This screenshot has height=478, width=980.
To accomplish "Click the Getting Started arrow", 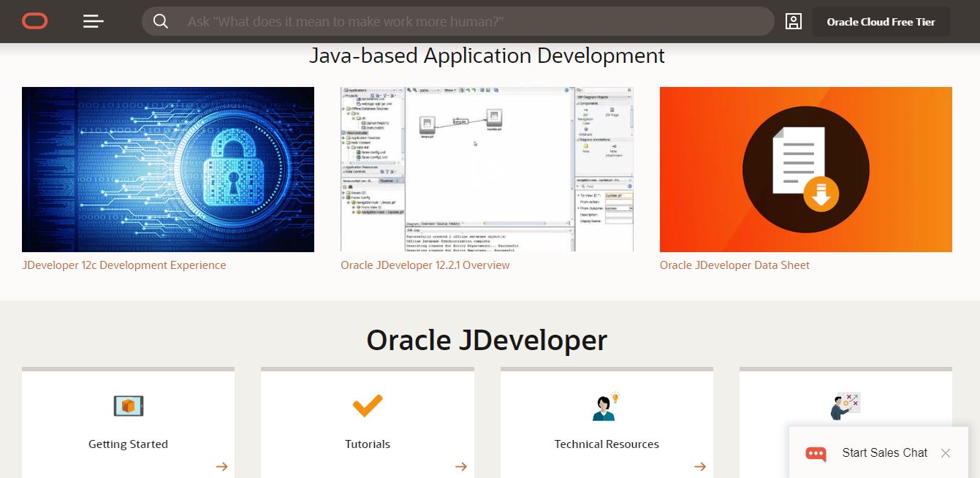I will click(x=221, y=466).
